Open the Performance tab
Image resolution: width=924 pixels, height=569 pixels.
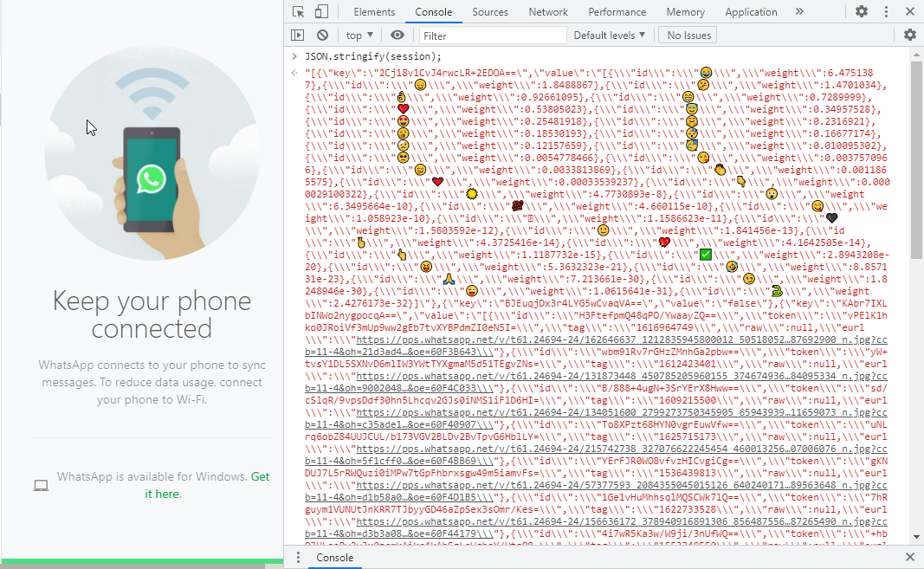pyautogui.click(x=617, y=12)
